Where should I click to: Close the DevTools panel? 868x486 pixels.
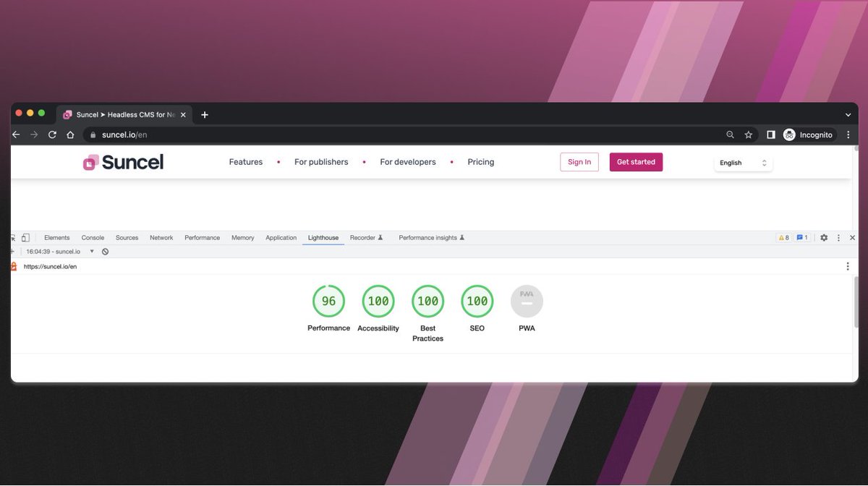[852, 237]
